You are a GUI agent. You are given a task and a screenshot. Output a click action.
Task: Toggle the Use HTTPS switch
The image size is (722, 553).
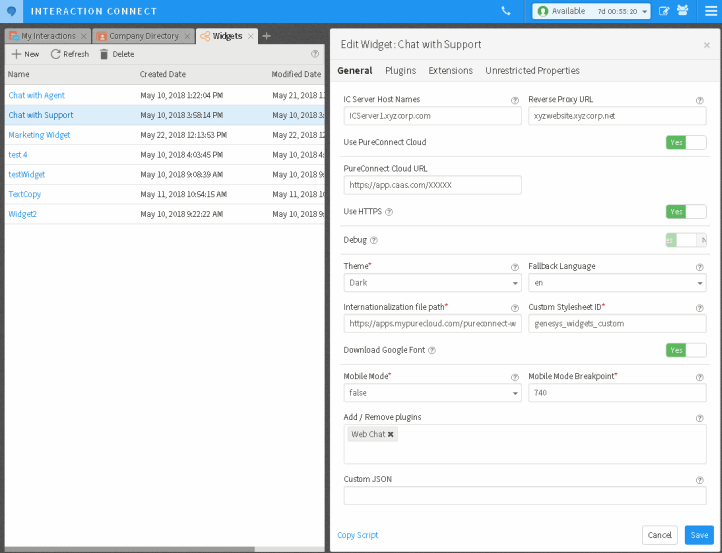[x=685, y=211]
